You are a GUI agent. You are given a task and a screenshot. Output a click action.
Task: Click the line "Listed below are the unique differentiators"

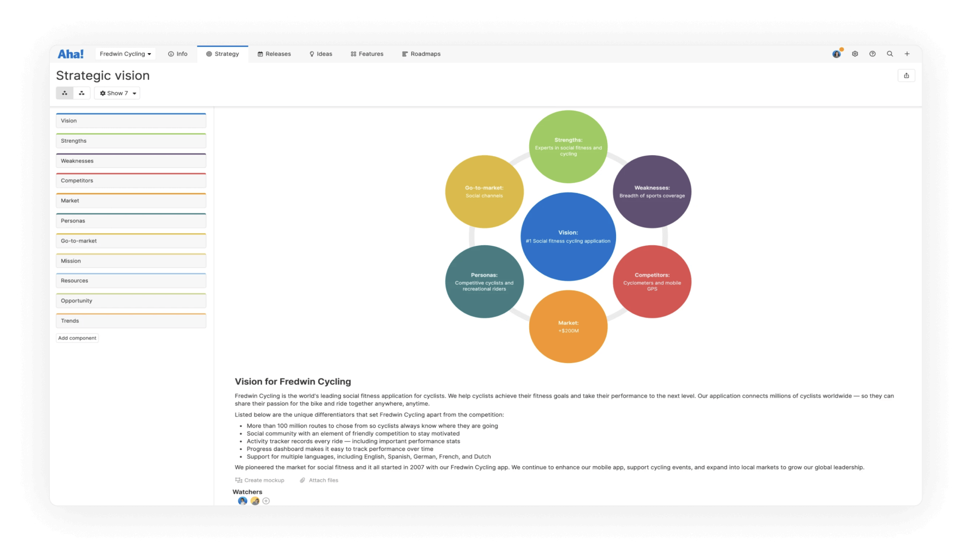point(370,415)
